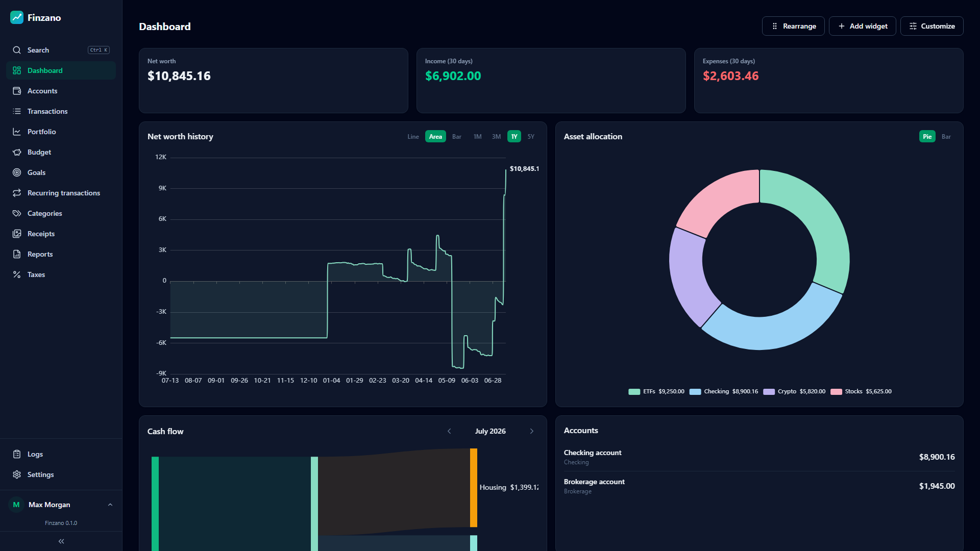The image size is (980, 551).
Task: Click the Ctrl K shortcut badge
Action: click(x=99, y=50)
